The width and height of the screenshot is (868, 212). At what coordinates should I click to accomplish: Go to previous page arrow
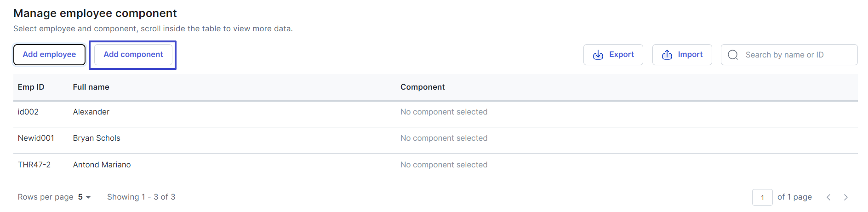click(x=828, y=197)
